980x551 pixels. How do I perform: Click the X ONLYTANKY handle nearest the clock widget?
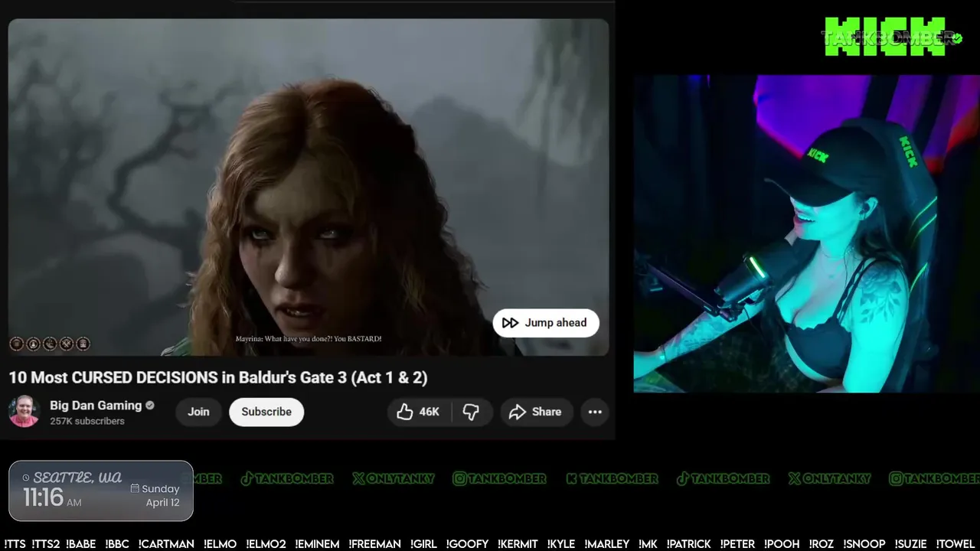(x=394, y=478)
